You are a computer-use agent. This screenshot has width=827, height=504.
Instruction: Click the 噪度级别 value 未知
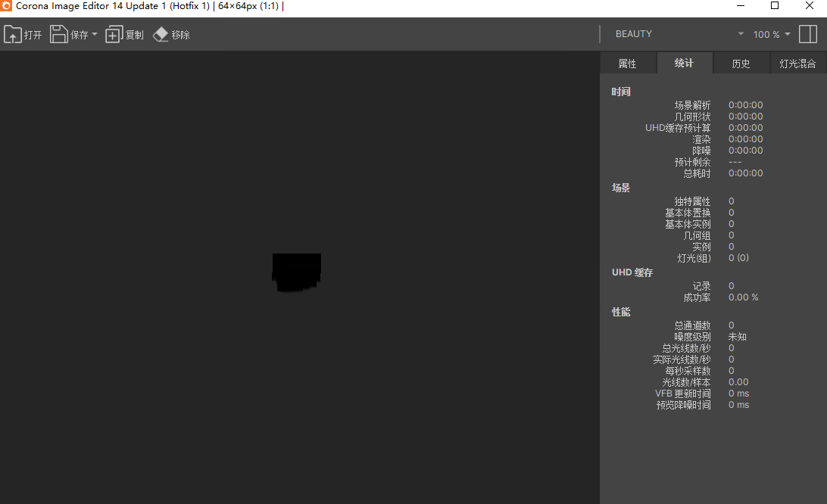(738, 336)
